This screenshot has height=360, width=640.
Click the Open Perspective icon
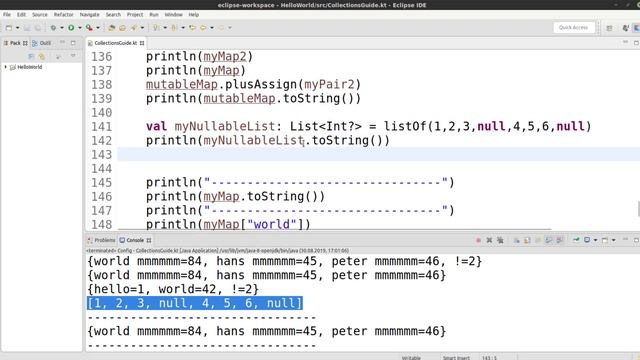pyautogui.click(x=609, y=28)
